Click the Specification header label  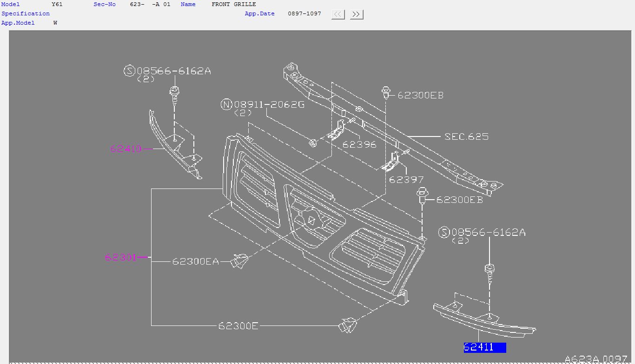pyautogui.click(x=26, y=13)
